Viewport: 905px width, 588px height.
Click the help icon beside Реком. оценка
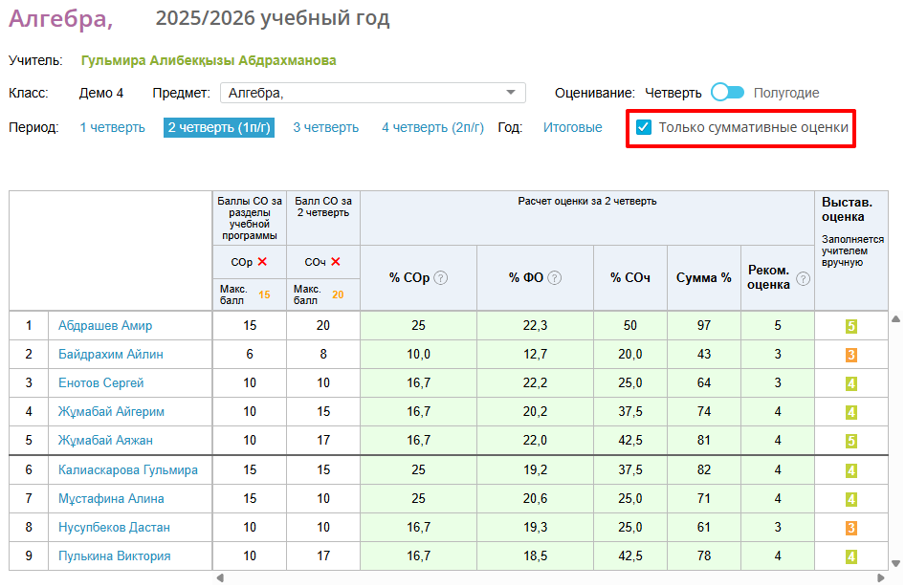(x=803, y=278)
